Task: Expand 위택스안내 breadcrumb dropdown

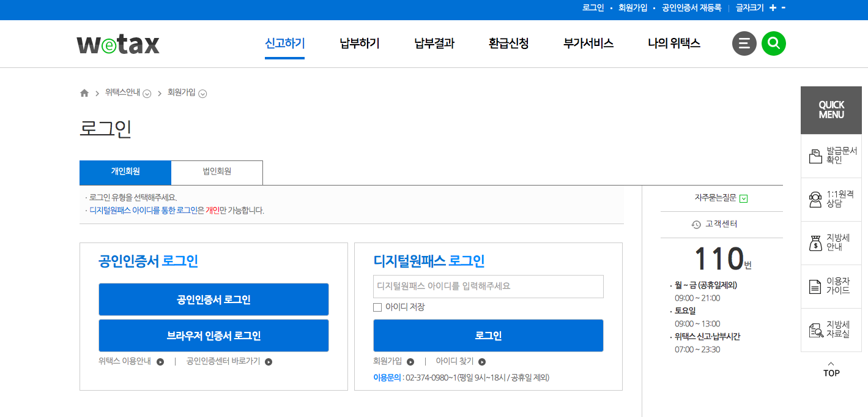Action: (x=147, y=94)
